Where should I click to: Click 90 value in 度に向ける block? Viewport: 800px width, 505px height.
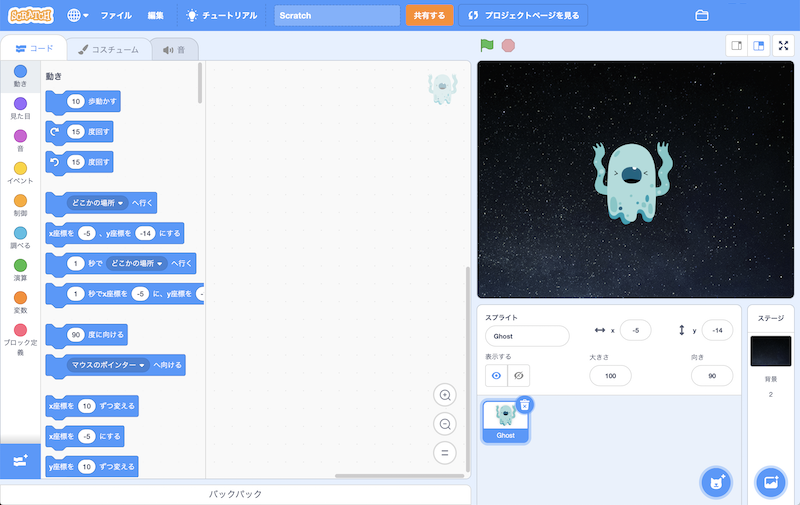pyautogui.click(x=76, y=335)
